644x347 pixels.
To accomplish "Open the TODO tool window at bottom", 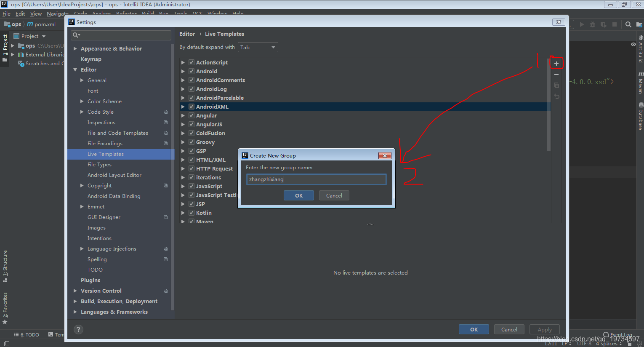I will [x=27, y=335].
